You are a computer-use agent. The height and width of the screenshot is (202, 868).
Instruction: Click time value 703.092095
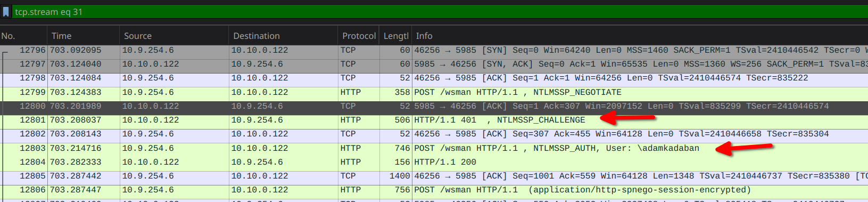pos(76,50)
